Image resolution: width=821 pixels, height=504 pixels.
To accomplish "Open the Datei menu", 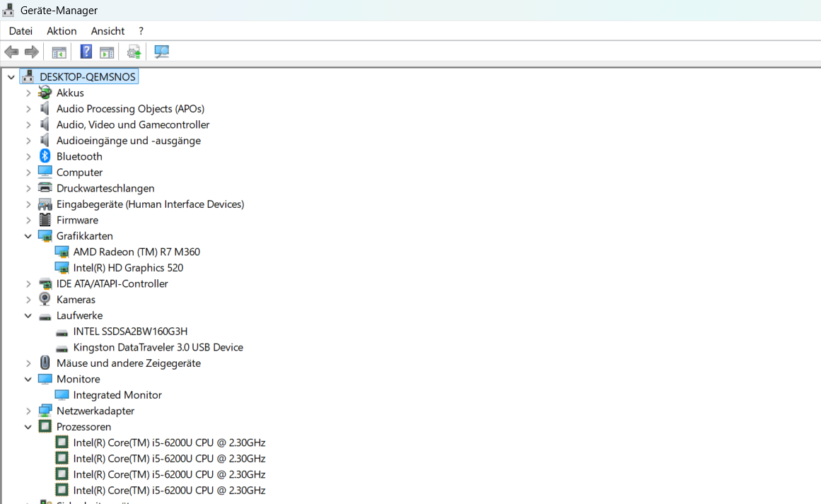I will tap(21, 31).
